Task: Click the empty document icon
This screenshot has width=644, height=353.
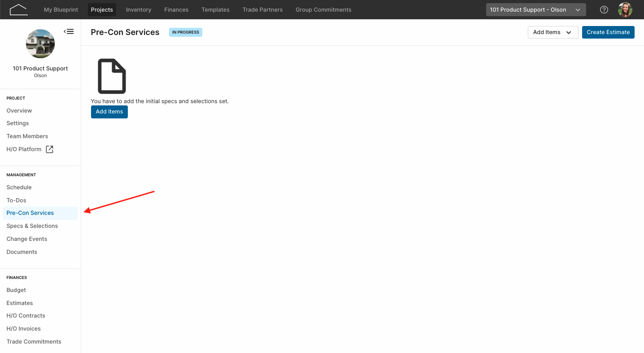Action: point(112,76)
